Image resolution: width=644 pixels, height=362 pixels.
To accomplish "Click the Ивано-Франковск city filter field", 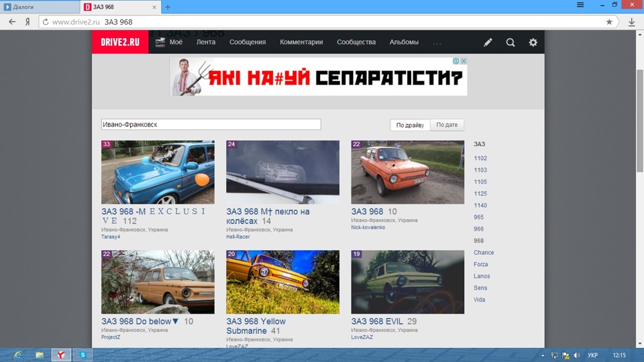I will tap(211, 125).
